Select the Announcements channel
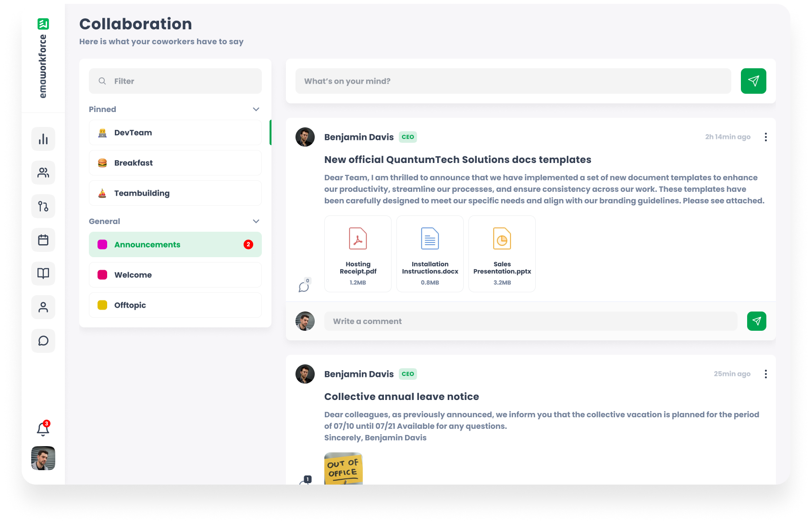812x524 pixels. point(175,244)
